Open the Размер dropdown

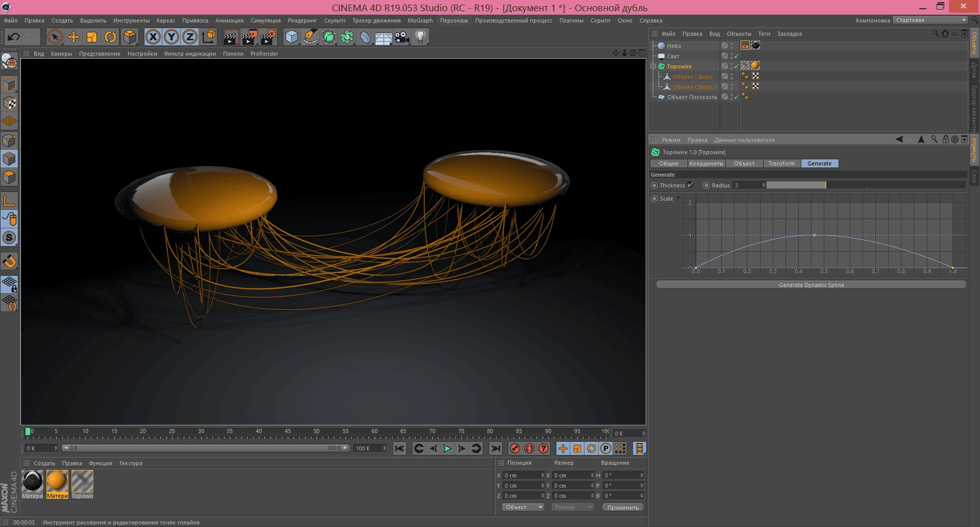[x=573, y=507]
